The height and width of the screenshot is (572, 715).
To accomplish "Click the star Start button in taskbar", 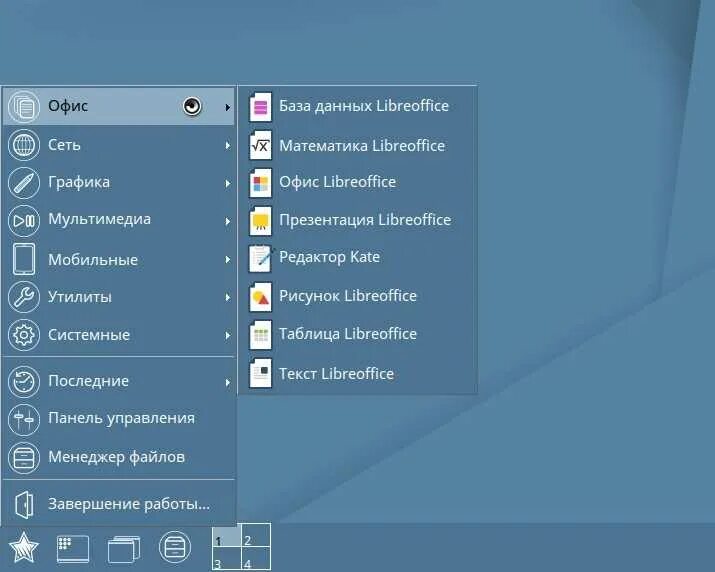I will tap(24, 547).
